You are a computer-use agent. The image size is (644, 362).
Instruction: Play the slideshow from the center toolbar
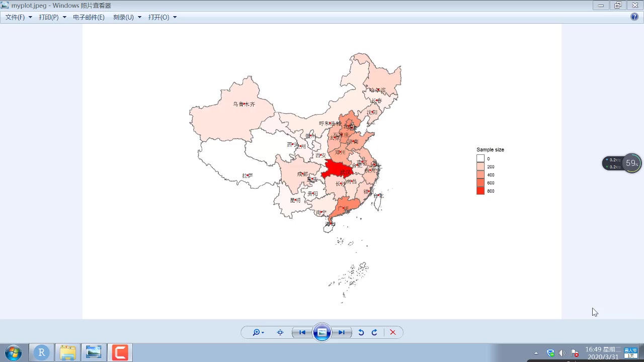pyautogui.click(x=322, y=332)
